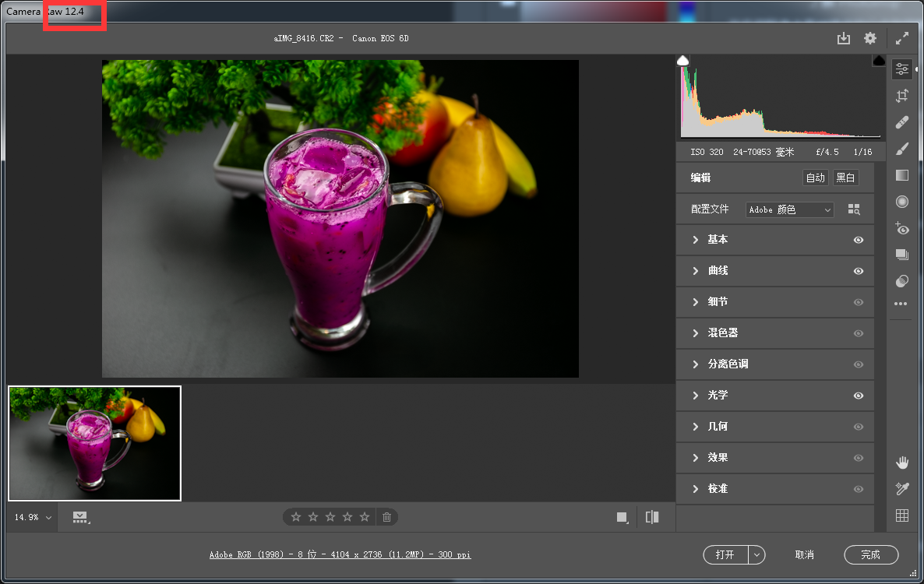Open preferences with the gear icon
Screen dimensions: 924x584
pos(870,38)
